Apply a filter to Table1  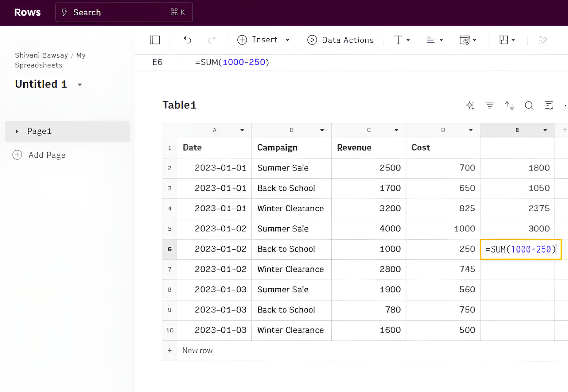(490, 106)
